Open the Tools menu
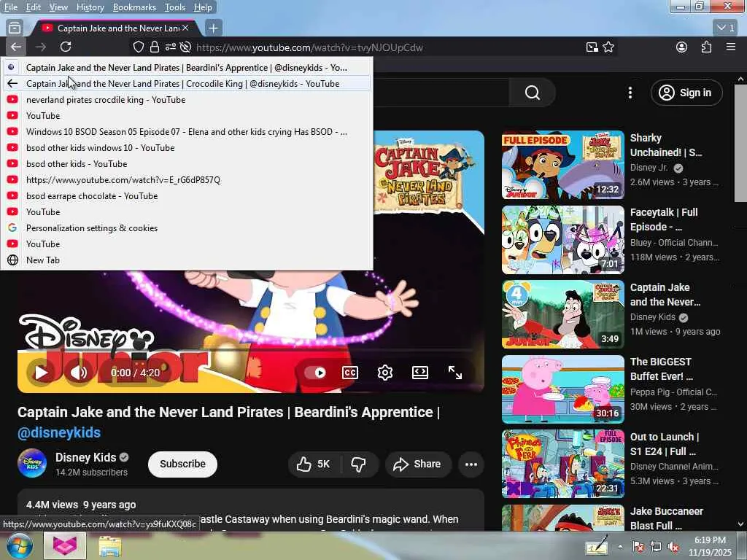The width and height of the screenshot is (747, 560). [x=175, y=7]
